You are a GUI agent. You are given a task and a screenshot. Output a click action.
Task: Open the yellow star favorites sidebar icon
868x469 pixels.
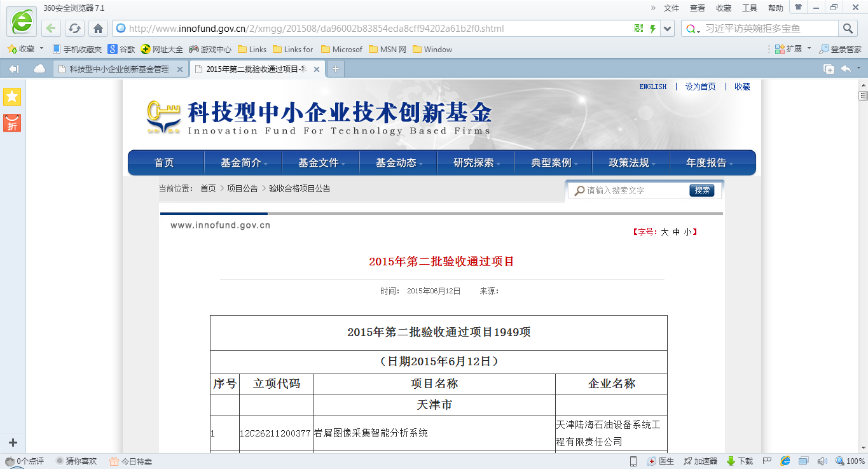click(x=12, y=97)
